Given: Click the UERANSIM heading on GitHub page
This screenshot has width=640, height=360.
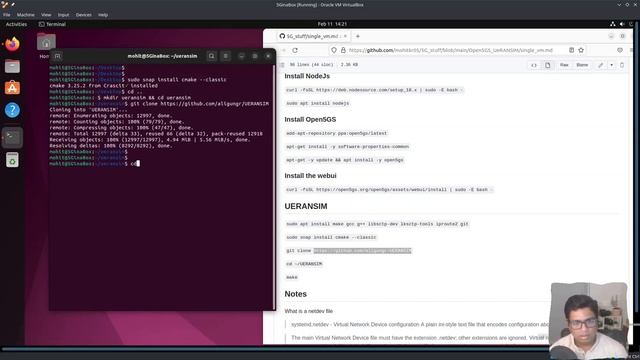Looking at the screenshot, I should tap(306, 207).
